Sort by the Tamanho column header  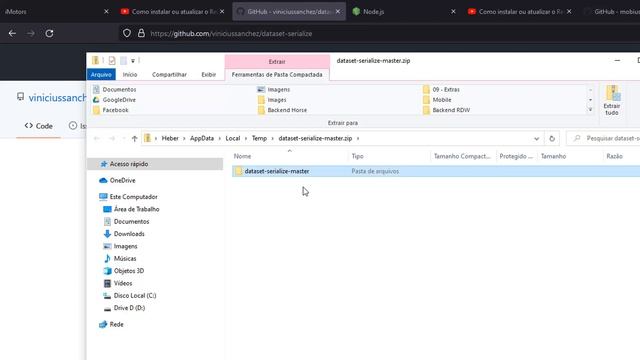553,156
